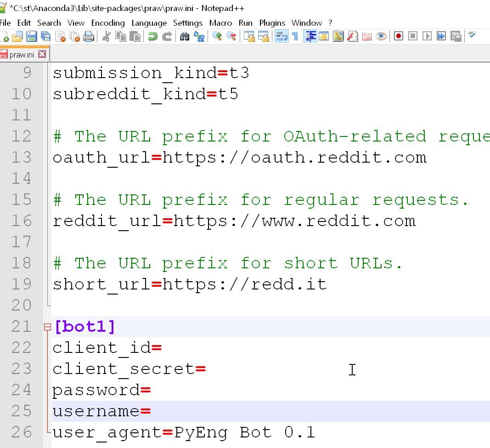Open a file using the Open toolbar icon
The image size is (490, 448).
16,36
